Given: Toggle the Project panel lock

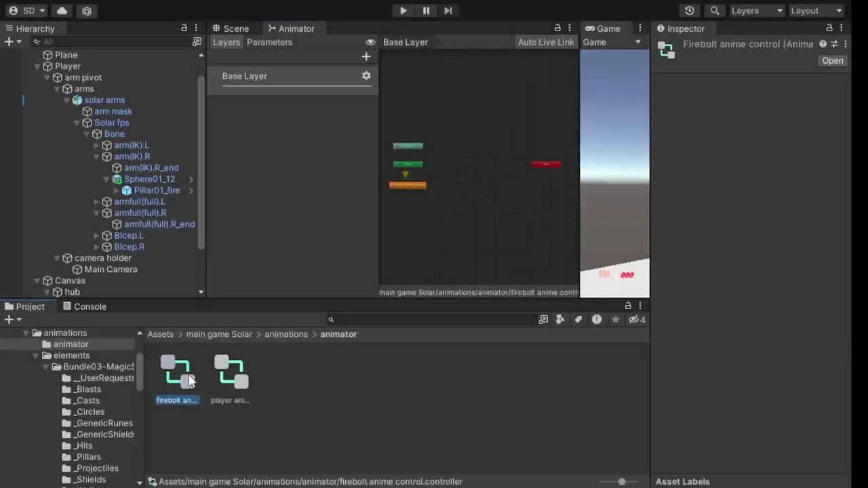Looking at the screenshot, I should (x=628, y=306).
